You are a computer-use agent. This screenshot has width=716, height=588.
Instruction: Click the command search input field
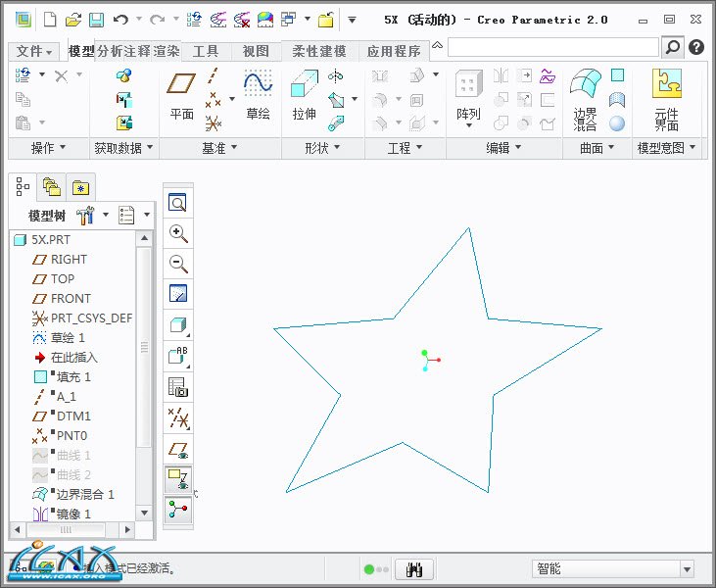click(x=553, y=46)
